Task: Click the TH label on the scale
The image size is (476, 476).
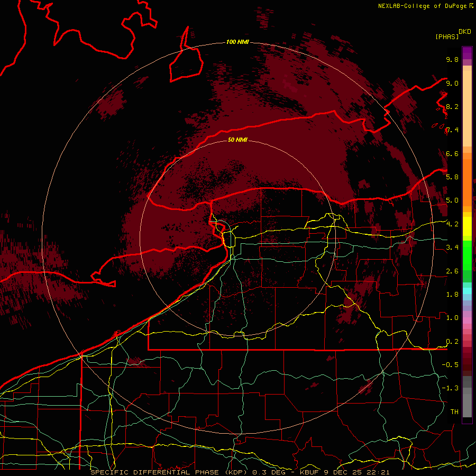Action: [454, 412]
